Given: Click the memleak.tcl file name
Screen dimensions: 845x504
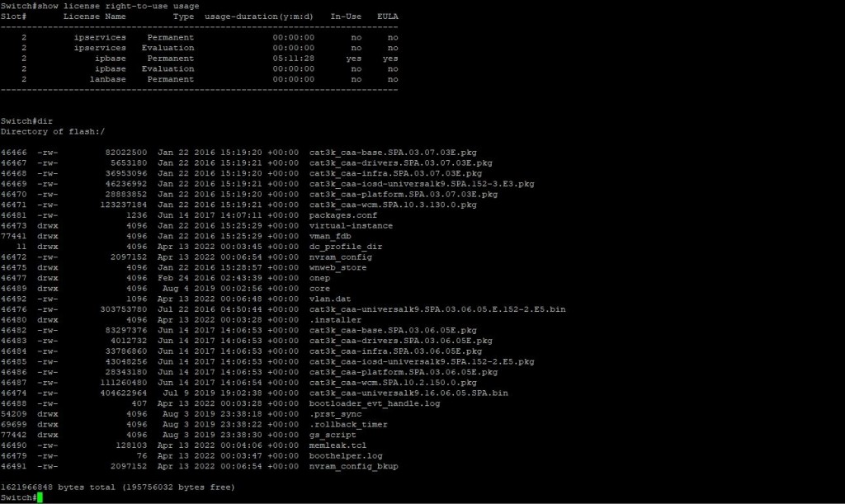Looking at the screenshot, I should pos(338,445).
